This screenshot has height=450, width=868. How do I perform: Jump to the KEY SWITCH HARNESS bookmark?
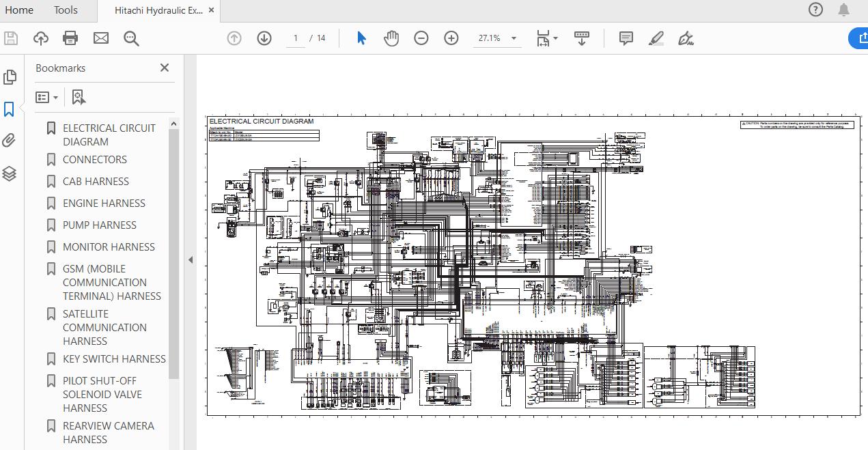pos(114,359)
